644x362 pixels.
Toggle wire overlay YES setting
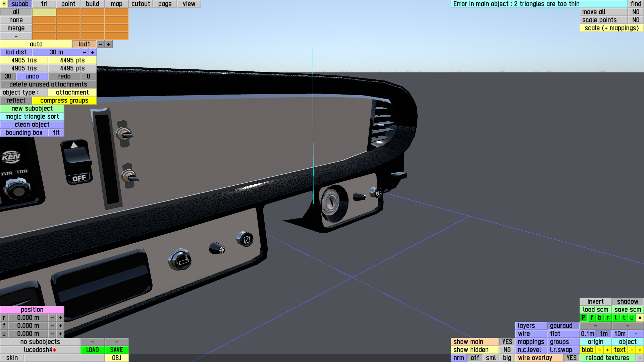pyautogui.click(x=571, y=358)
